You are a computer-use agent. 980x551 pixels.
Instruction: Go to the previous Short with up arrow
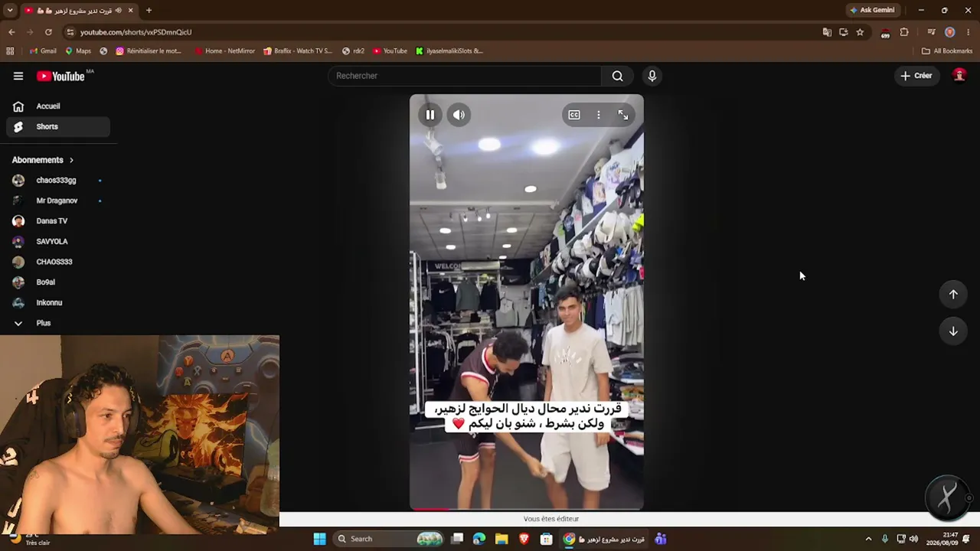pyautogui.click(x=953, y=294)
